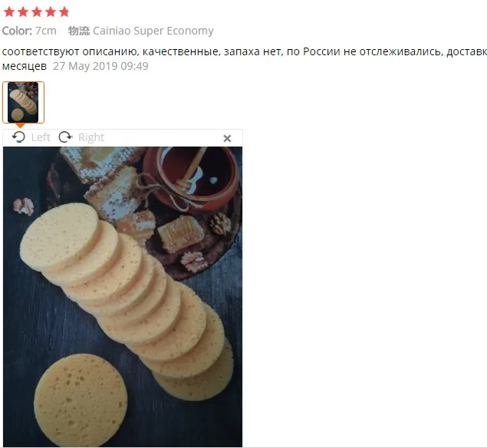Viewport: 487px width, 448px height.
Task: Click the rotate left arrow icon
Action: 18,137
